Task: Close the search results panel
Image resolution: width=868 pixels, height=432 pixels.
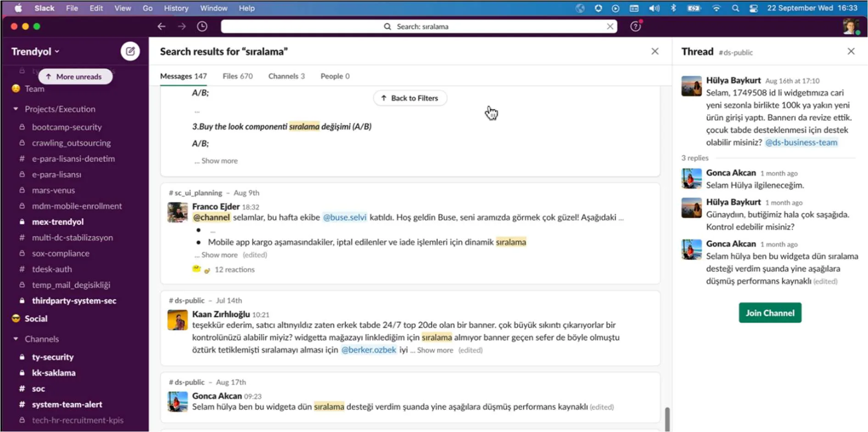Action: coord(655,51)
